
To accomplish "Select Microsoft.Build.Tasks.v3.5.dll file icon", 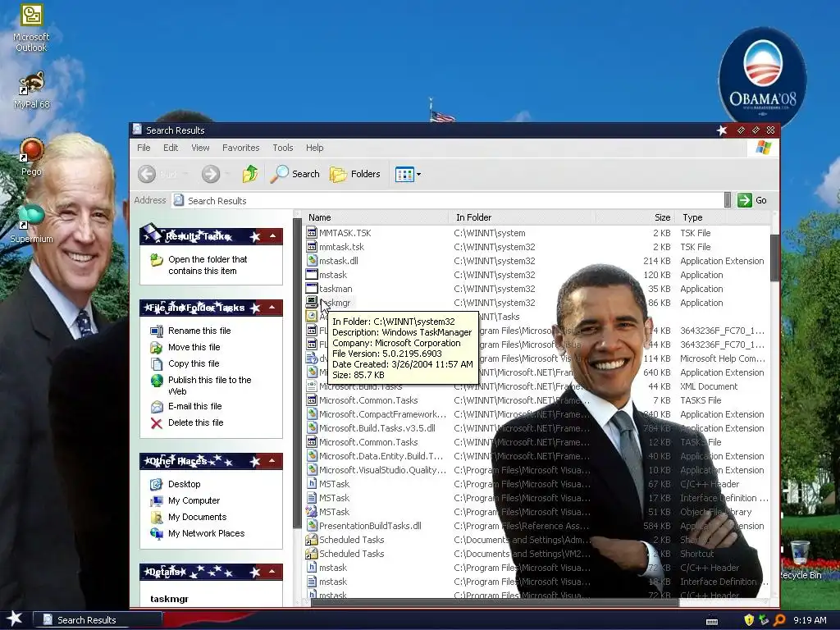I will [x=311, y=428].
